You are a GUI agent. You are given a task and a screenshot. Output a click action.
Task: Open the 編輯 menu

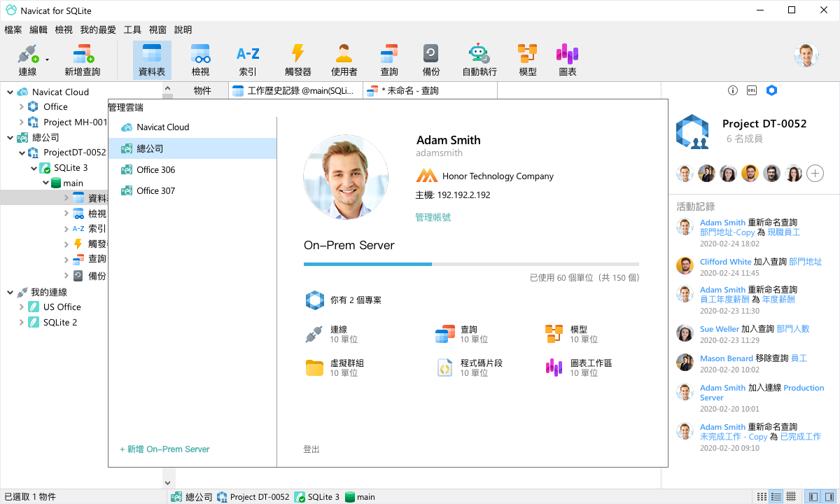38,30
